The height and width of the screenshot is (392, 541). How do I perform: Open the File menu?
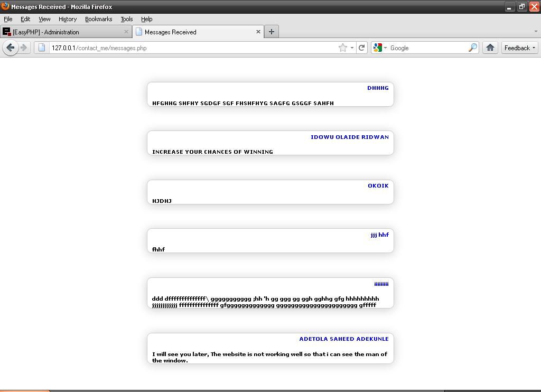tap(8, 19)
